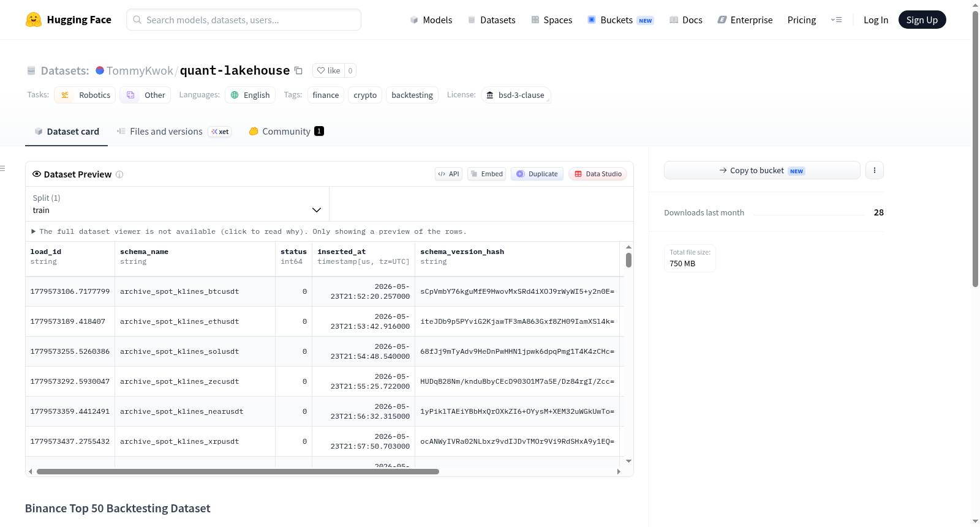
Task: Click the info icon beside Dataset Preview
Action: coord(119,174)
